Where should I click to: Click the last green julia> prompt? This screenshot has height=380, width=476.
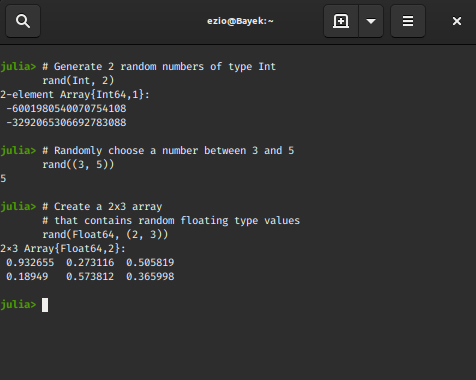[x=18, y=304]
